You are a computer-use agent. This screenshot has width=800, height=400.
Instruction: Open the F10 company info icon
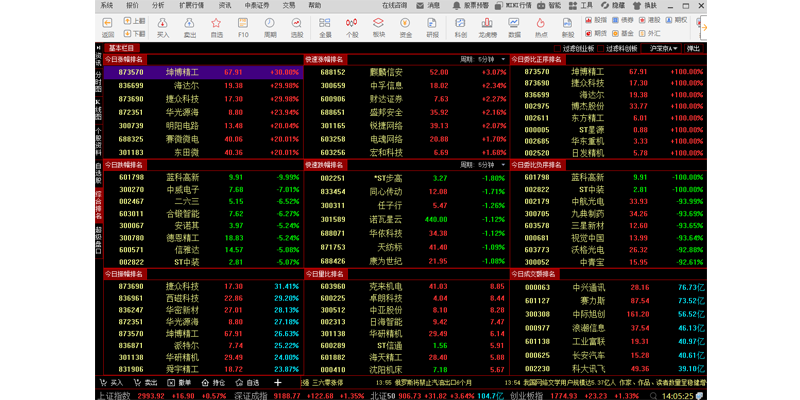point(243,23)
